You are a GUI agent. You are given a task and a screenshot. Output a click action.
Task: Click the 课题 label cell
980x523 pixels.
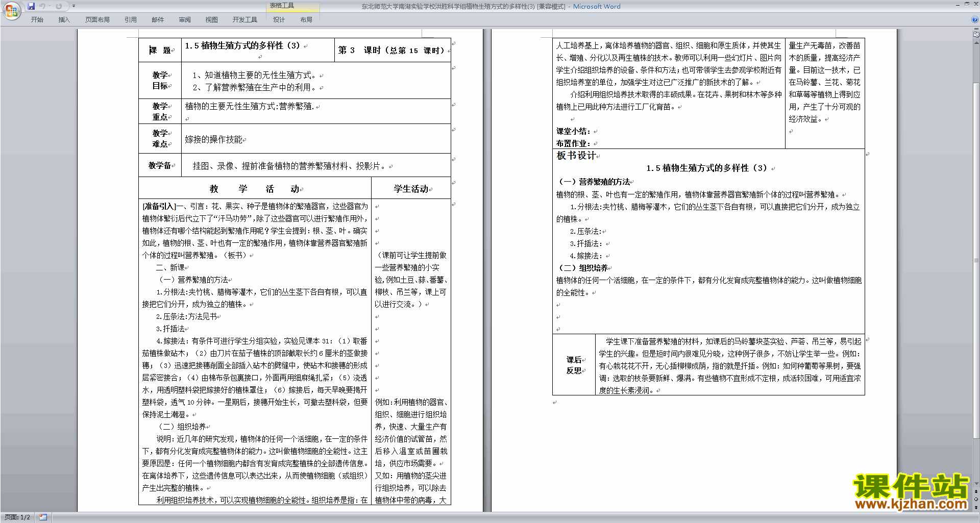click(x=160, y=50)
